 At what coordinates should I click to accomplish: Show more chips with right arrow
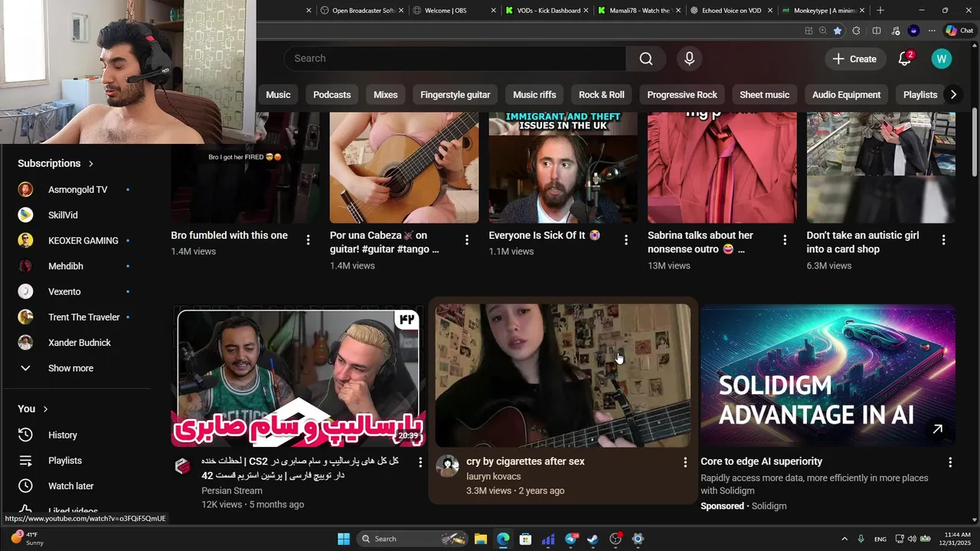953,95
